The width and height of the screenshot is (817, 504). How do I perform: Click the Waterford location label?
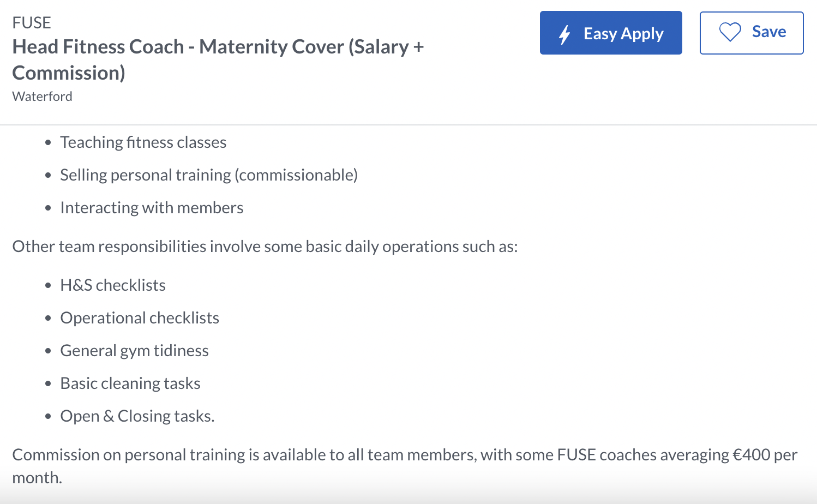pyautogui.click(x=42, y=96)
